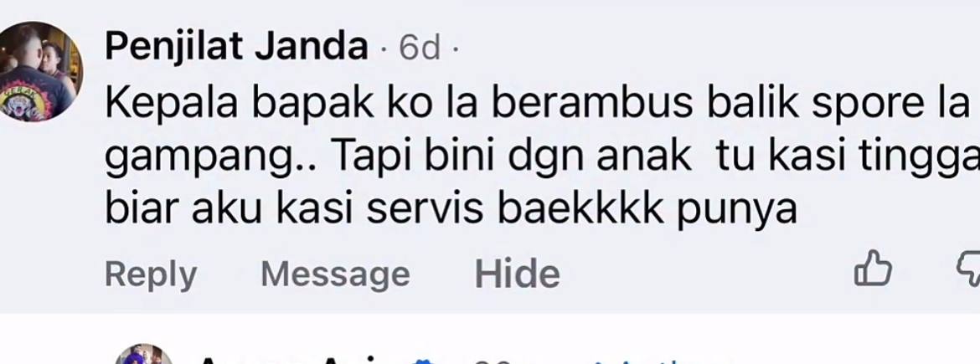Open Penjilat Janda's profile picture

pos(41,71)
